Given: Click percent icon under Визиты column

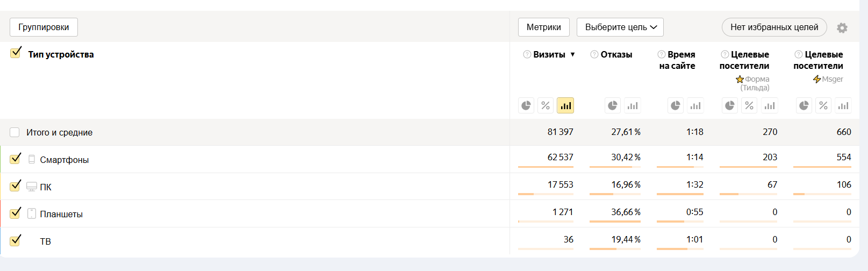Looking at the screenshot, I should [x=546, y=105].
